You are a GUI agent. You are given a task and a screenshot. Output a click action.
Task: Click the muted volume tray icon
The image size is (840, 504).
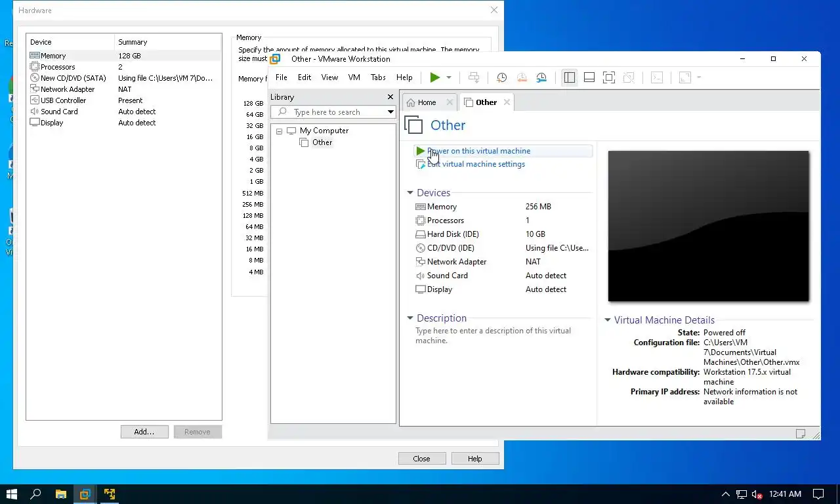click(757, 494)
